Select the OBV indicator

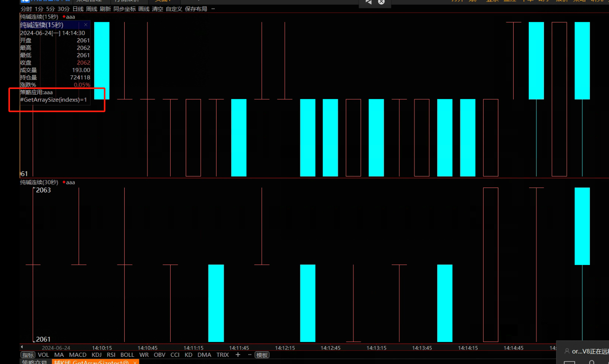(159, 355)
